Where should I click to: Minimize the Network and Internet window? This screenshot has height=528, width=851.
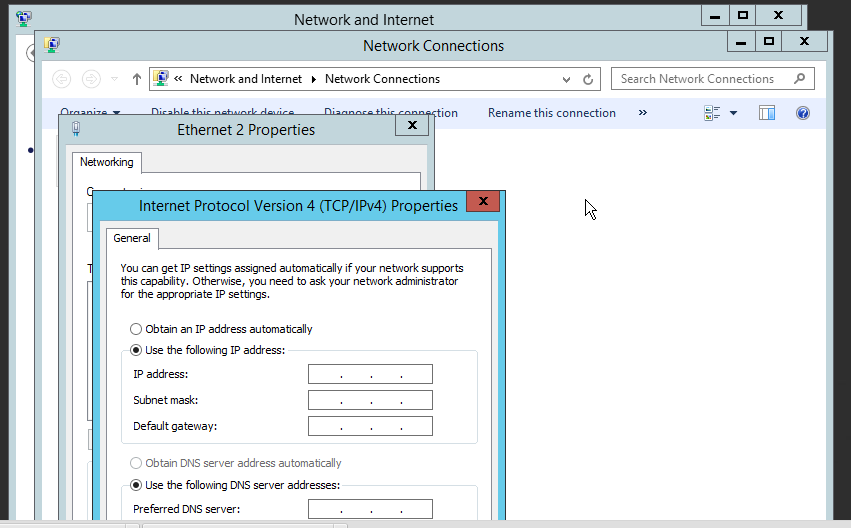click(715, 15)
